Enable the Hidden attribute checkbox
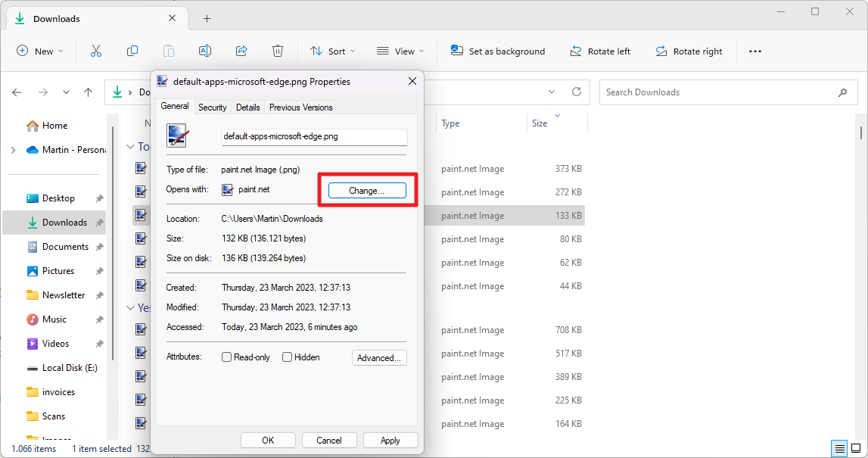This screenshot has height=458, width=868. pyautogui.click(x=288, y=357)
